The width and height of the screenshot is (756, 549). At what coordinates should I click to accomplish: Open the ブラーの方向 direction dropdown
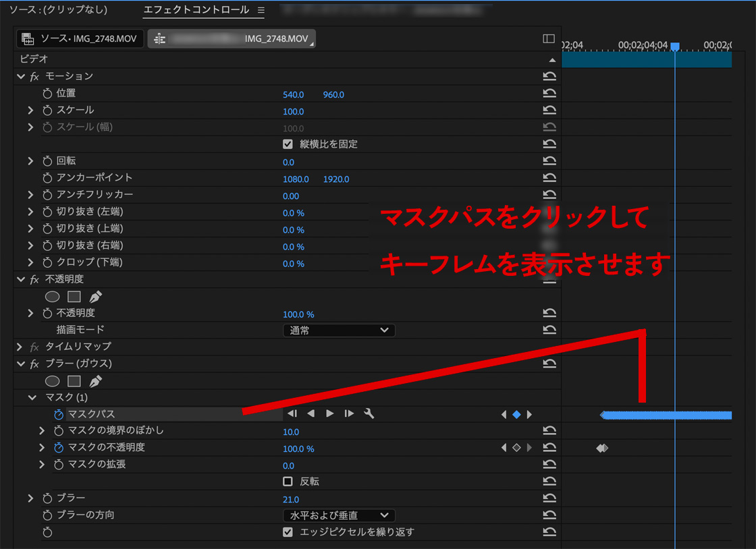(339, 515)
